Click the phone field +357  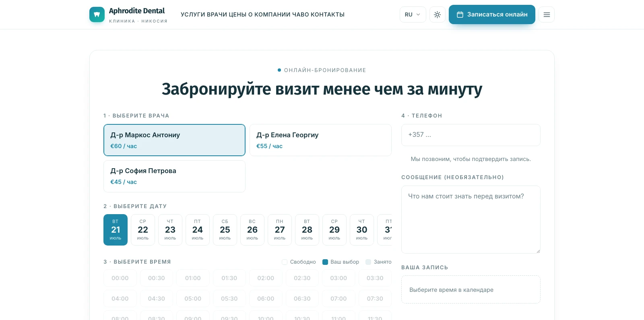coord(471,135)
